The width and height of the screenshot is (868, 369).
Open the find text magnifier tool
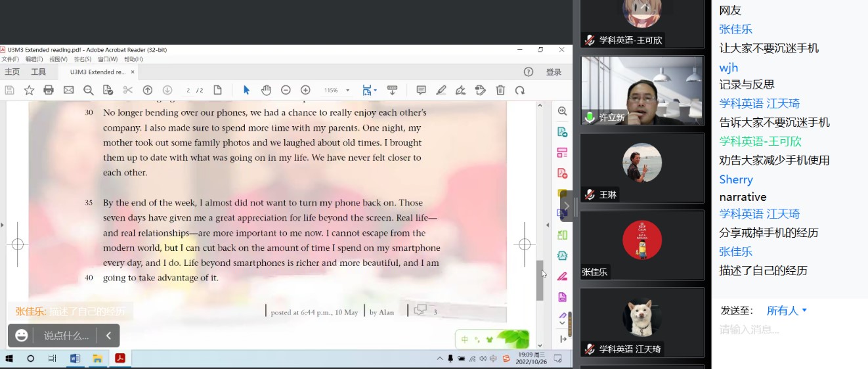88,90
